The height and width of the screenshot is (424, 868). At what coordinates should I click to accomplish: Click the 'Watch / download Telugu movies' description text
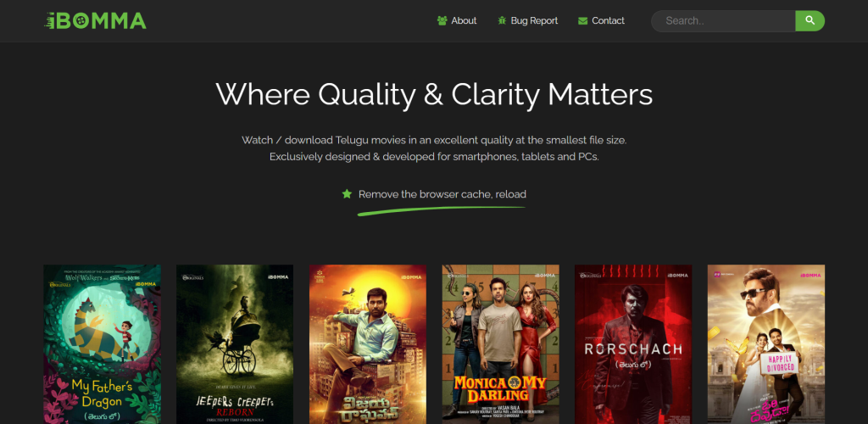tap(434, 139)
